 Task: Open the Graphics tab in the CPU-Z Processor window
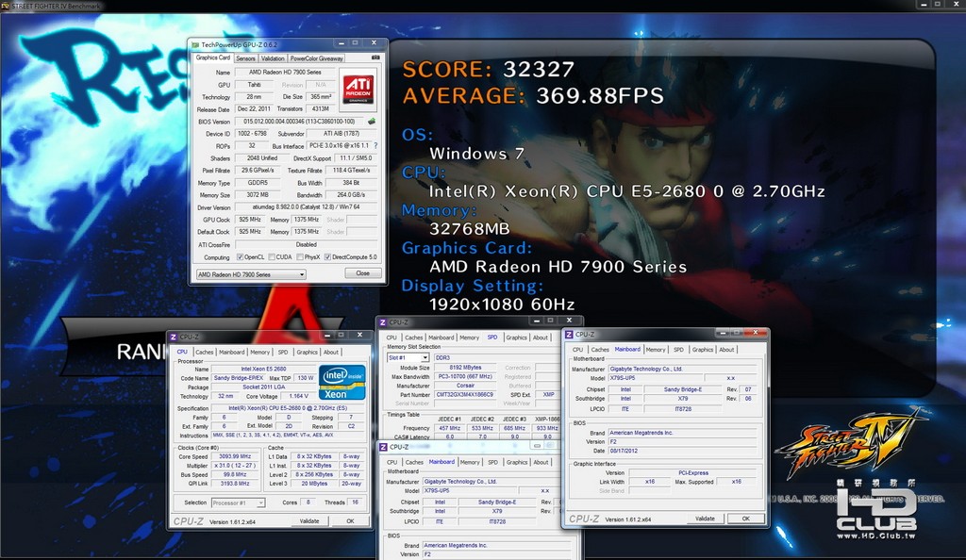pyautogui.click(x=307, y=352)
